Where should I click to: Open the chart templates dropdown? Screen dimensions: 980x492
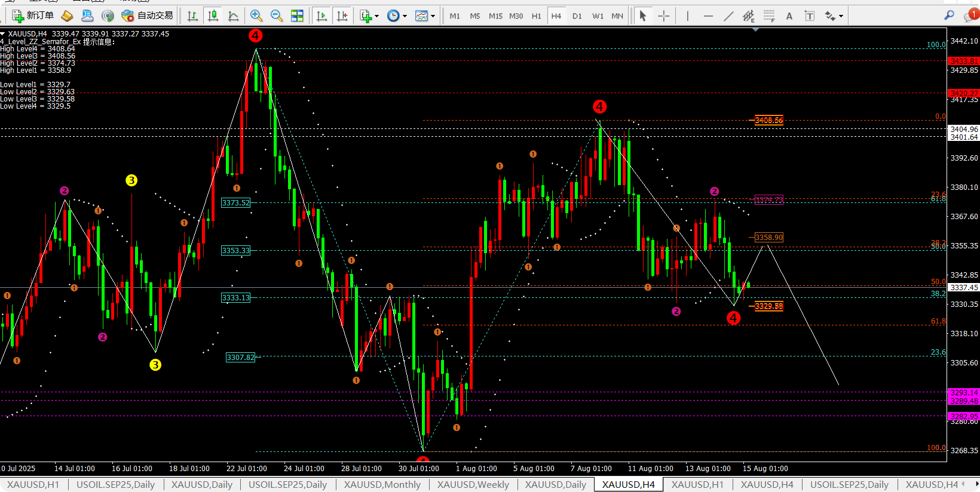425,16
